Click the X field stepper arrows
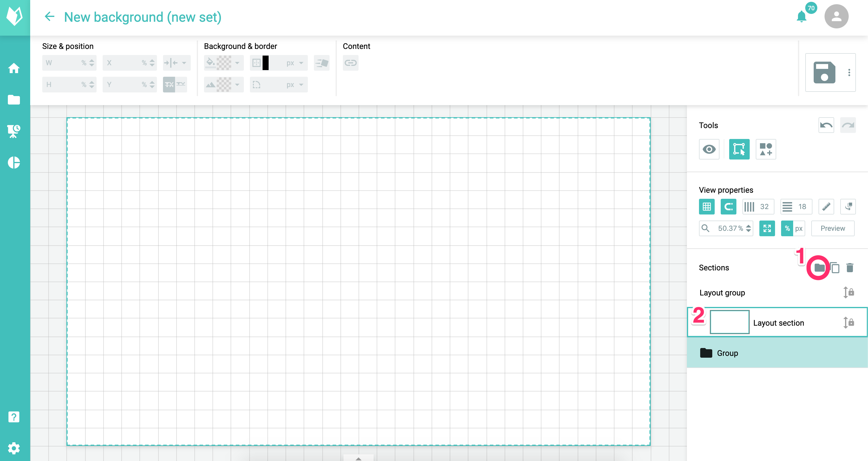Viewport: 868px width, 461px height. click(x=152, y=63)
